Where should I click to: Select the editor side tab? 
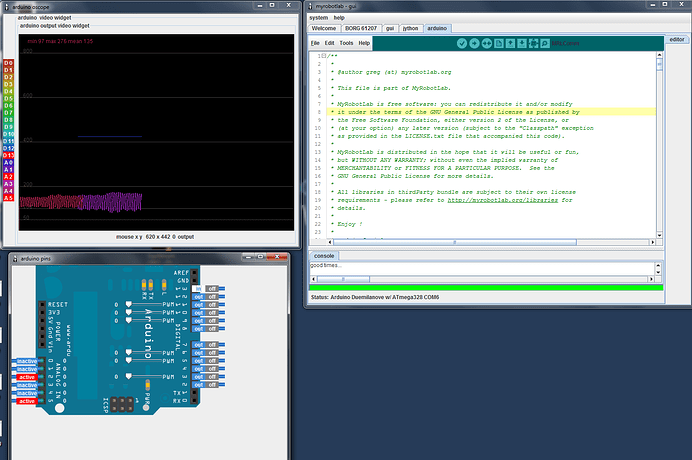[x=677, y=40]
